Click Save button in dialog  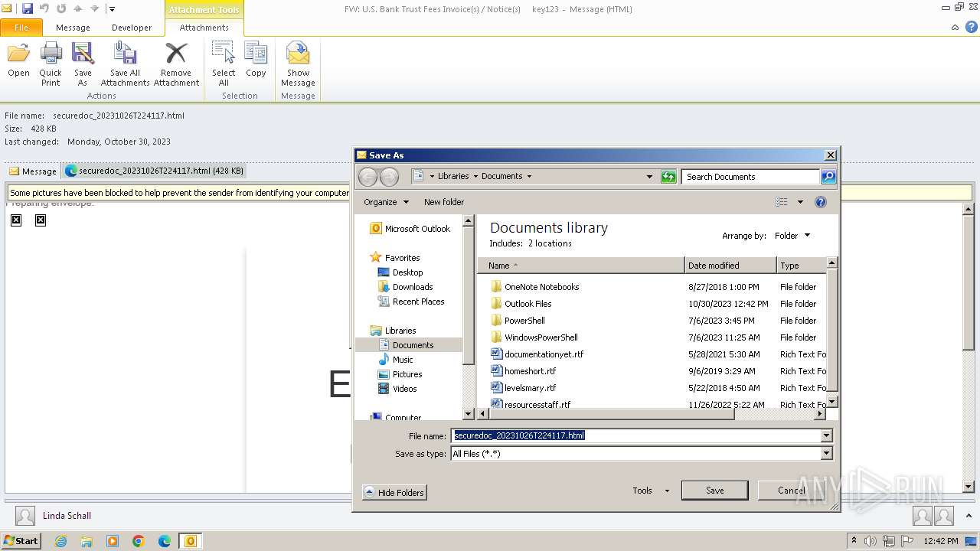pyautogui.click(x=715, y=491)
